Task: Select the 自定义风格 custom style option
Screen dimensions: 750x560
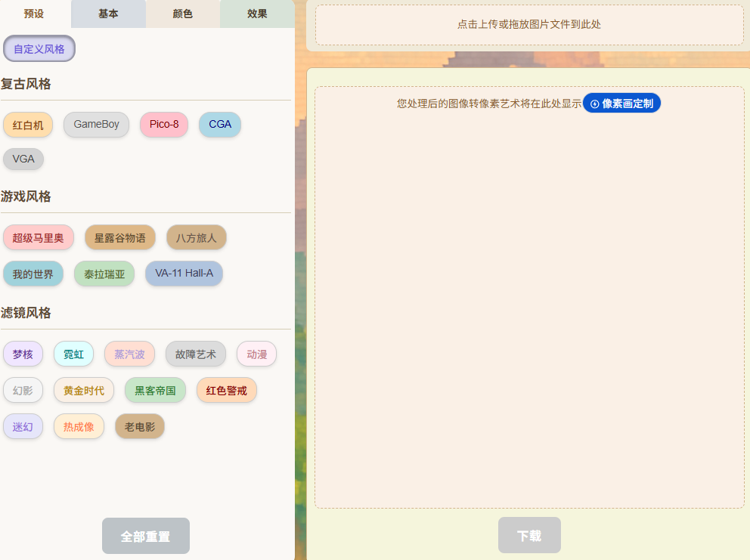Action: [x=39, y=48]
